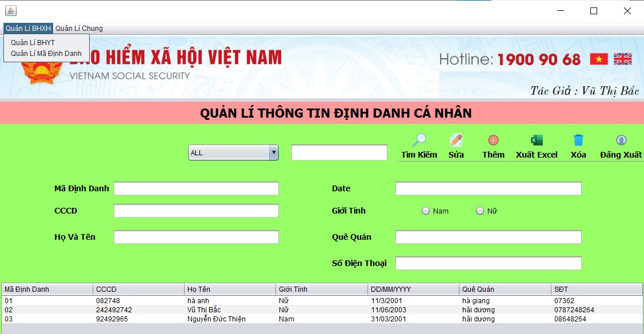
Task: Click date cell 31/03/2001
Action: coord(413,319)
